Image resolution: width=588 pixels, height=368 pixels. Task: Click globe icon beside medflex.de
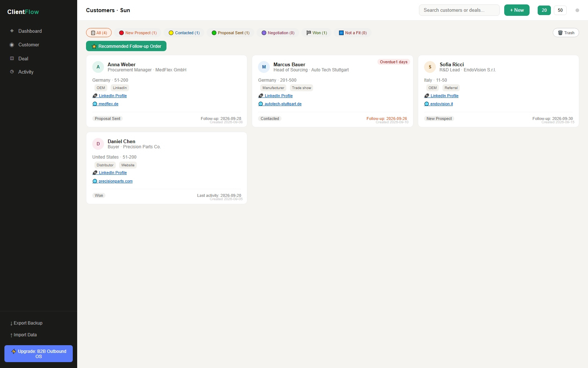click(x=95, y=104)
